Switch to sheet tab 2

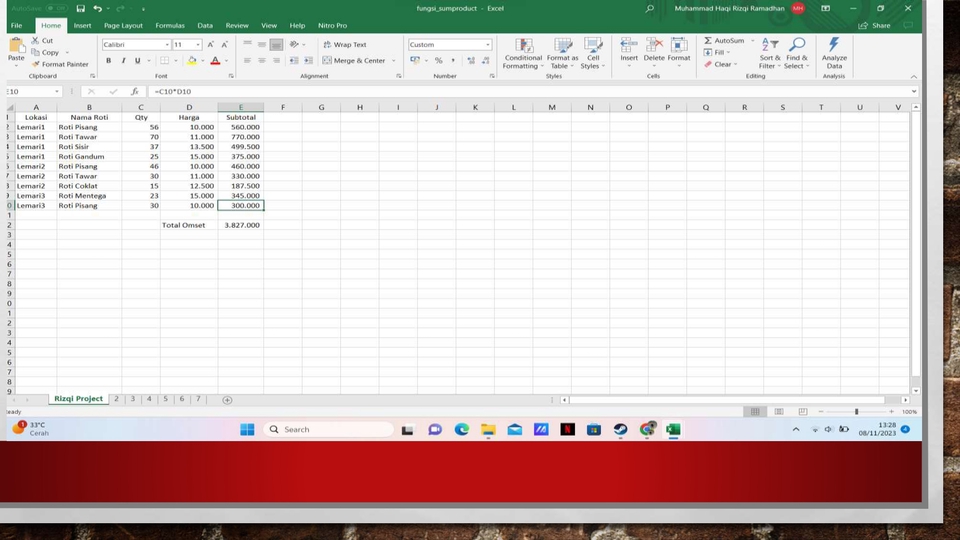(116, 399)
